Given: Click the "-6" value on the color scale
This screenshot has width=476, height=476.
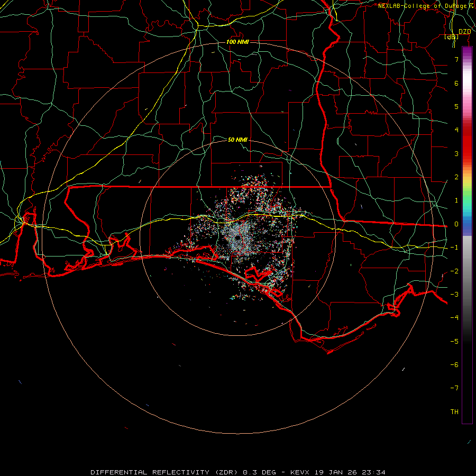Looking at the screenshot, I should pos(454,365).
